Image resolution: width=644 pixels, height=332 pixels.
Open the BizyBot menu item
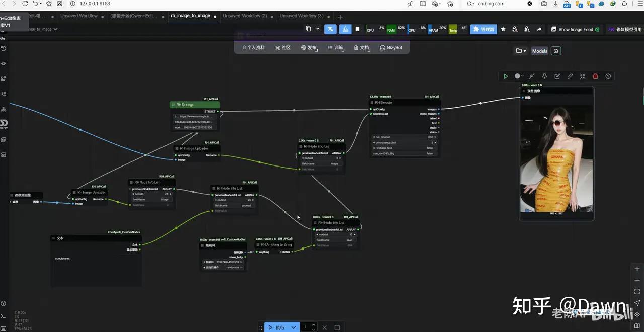(x=391, y=48)
